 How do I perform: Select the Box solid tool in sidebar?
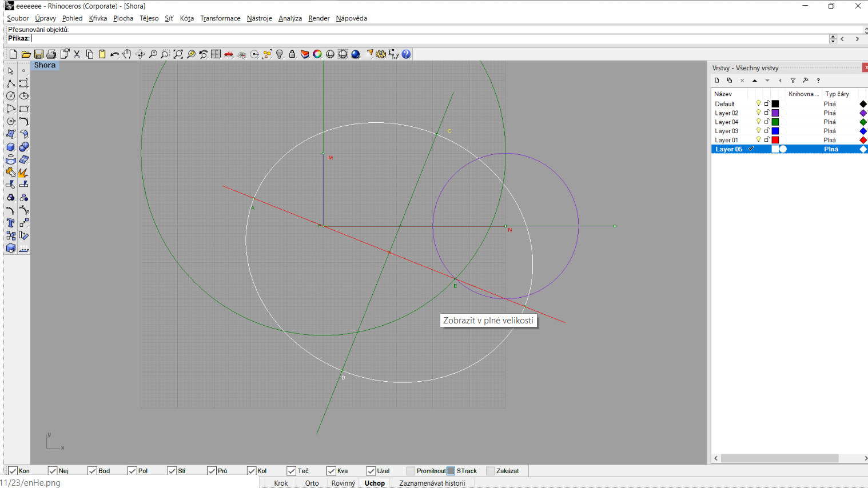click(10, 147)
